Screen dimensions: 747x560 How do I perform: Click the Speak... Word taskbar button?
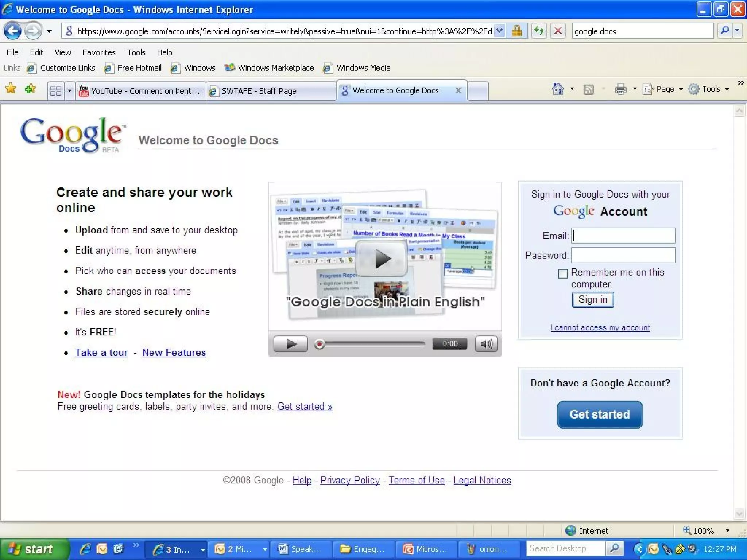[301, 549]
